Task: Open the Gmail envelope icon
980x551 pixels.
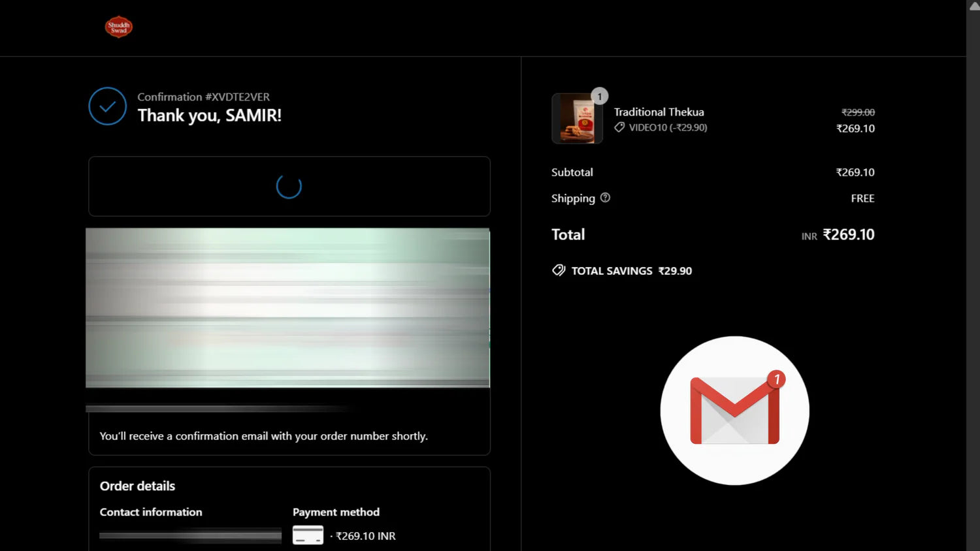Action: click(x=734, y=411)
